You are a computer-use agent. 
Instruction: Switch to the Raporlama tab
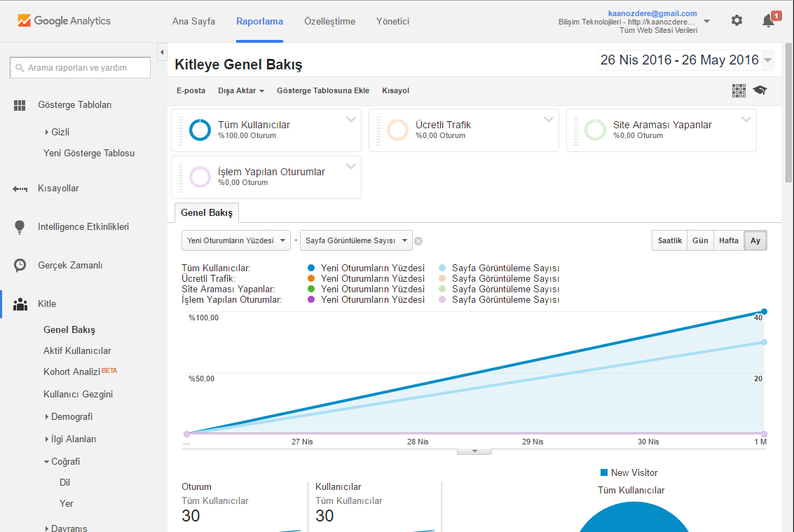pos(259,21)
